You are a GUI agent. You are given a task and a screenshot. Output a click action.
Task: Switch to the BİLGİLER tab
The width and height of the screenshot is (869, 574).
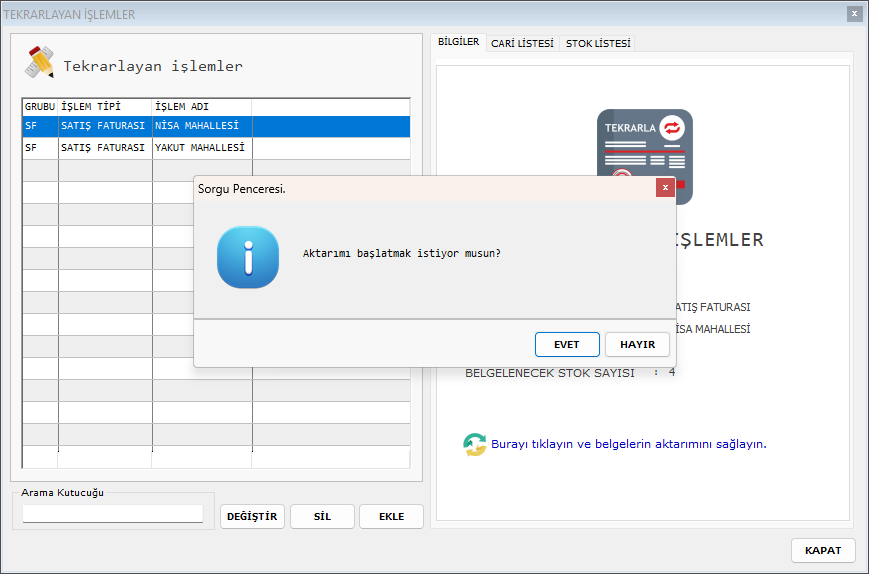459,43
